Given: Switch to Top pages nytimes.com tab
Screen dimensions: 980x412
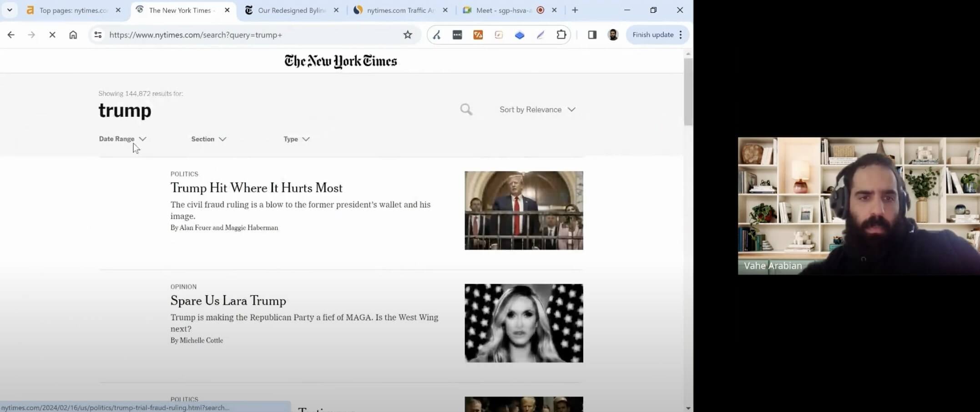Looking at the screenshot, I should [73, 10].
